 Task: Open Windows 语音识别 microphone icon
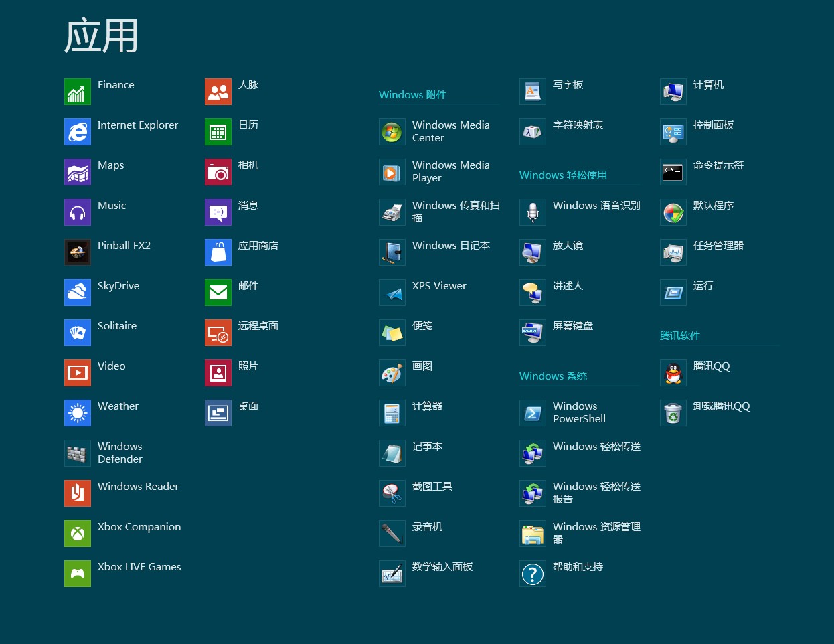coord(533,212)
